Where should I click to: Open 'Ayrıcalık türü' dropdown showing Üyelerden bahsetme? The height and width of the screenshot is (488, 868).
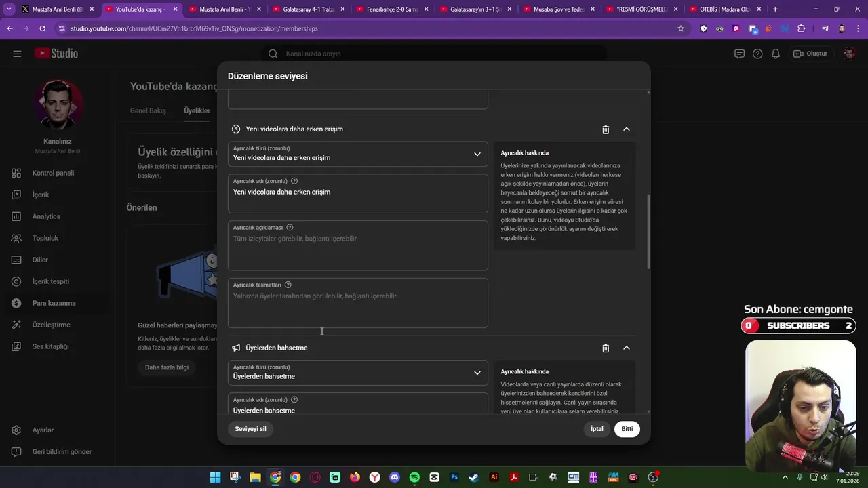[x=358, y=373]
